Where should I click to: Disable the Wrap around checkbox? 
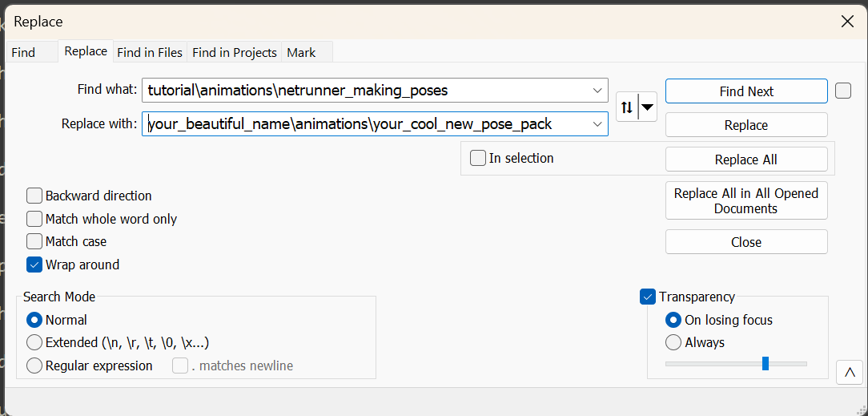click(x=34, y=265)
